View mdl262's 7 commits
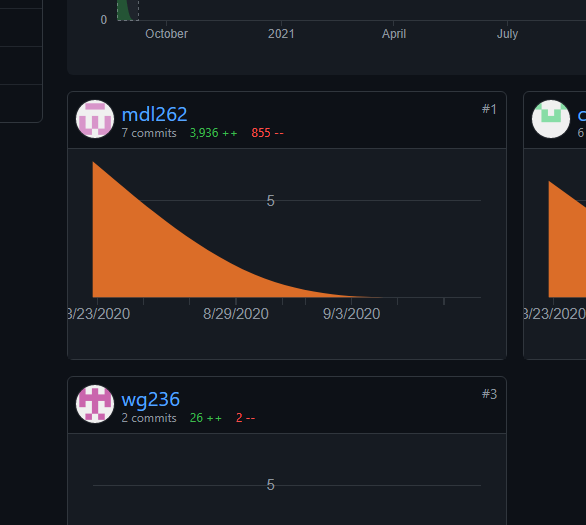The height and width of the screenshot is (525, 586). tap(149, 133)
